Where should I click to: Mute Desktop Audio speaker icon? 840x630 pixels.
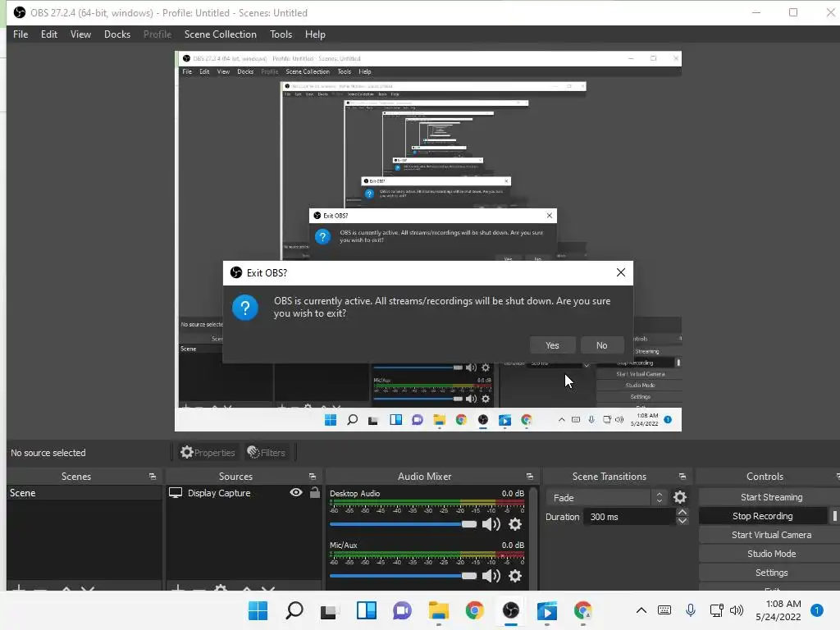[x=491, y=524]
